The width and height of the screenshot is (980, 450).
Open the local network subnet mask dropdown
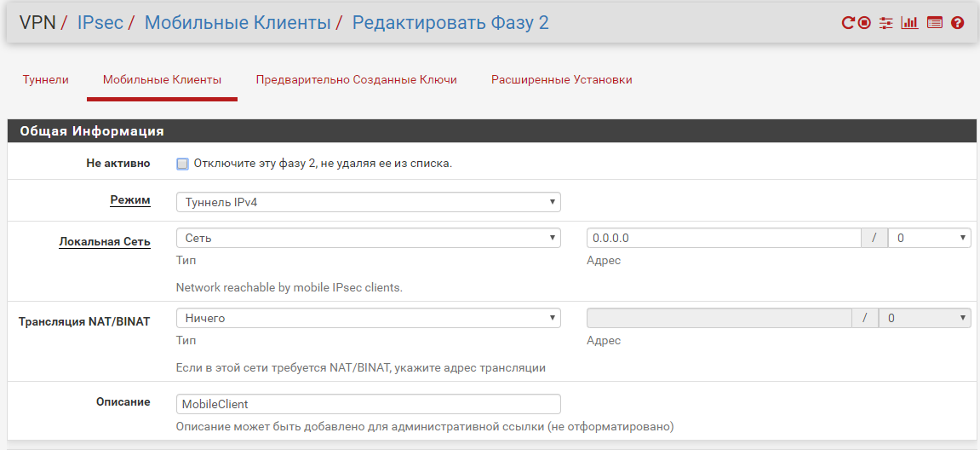click(930, 238)
